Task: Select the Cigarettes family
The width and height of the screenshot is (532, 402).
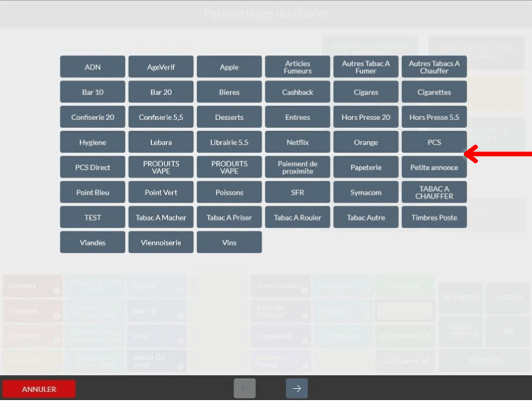Action: [434, 92]
